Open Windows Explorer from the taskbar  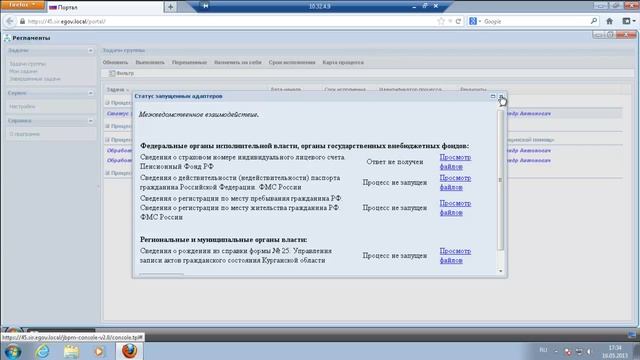tap(71, 351)
